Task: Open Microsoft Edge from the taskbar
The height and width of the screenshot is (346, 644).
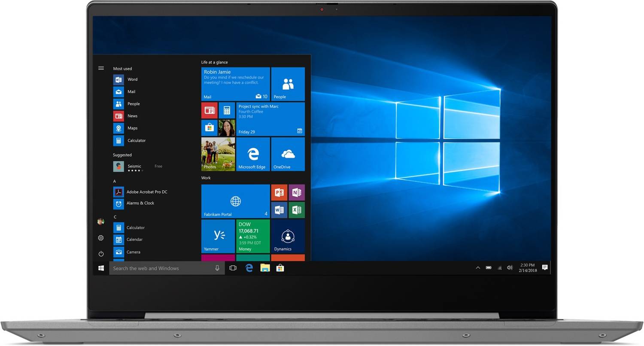Action: point(249,268)
